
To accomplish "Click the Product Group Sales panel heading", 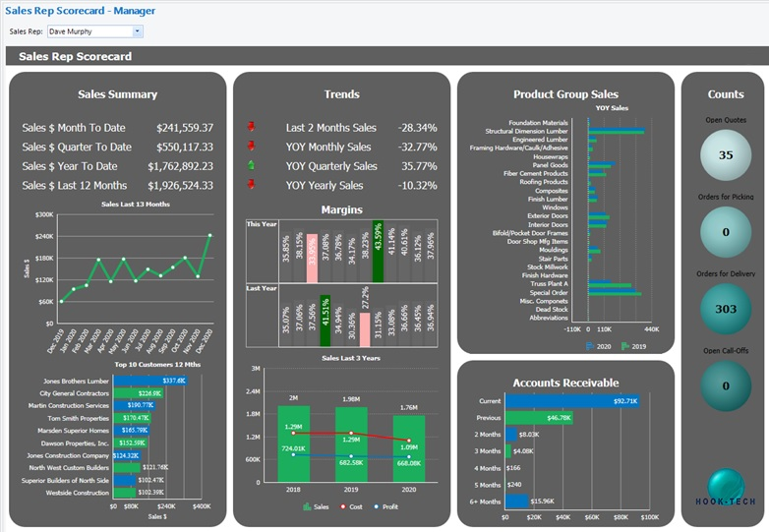I will (x=565, y=94).
